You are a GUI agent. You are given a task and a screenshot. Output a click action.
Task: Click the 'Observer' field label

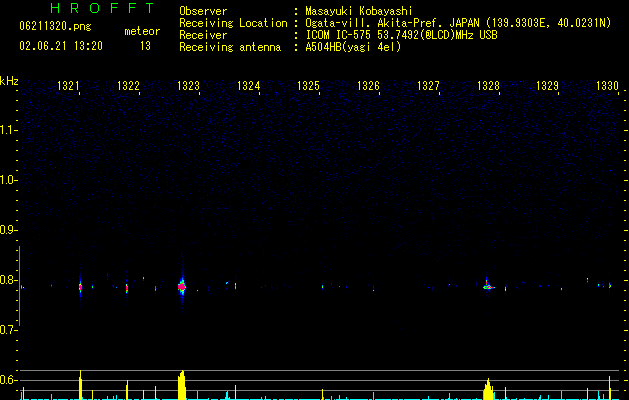(203, 11)
